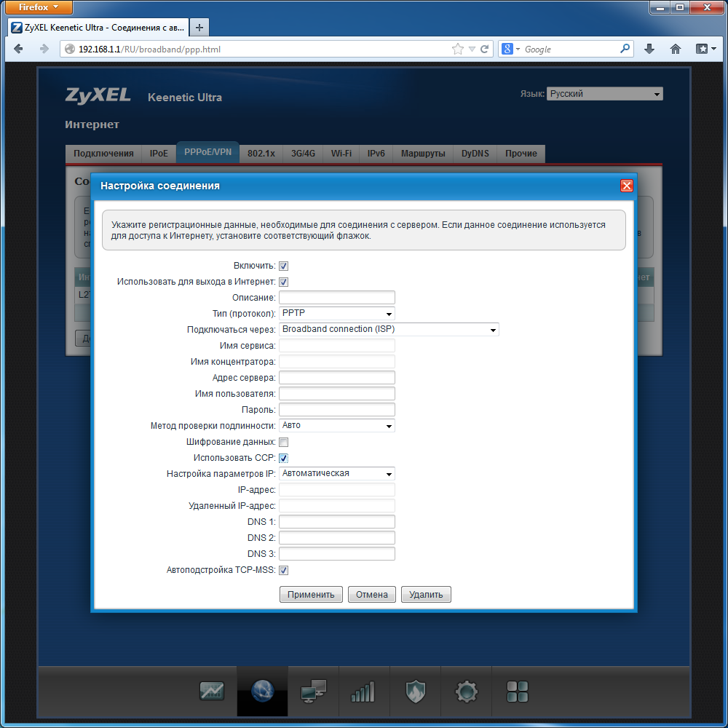Switch to the Маршруты tab
The width and height of the screenshot is (728, 728).
tap(423, 154)
